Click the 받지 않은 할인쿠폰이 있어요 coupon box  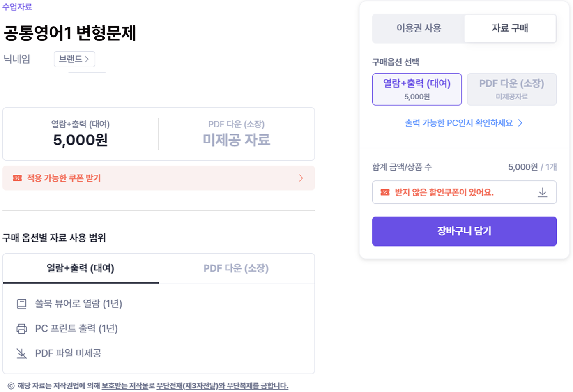[x=464, y=192]
